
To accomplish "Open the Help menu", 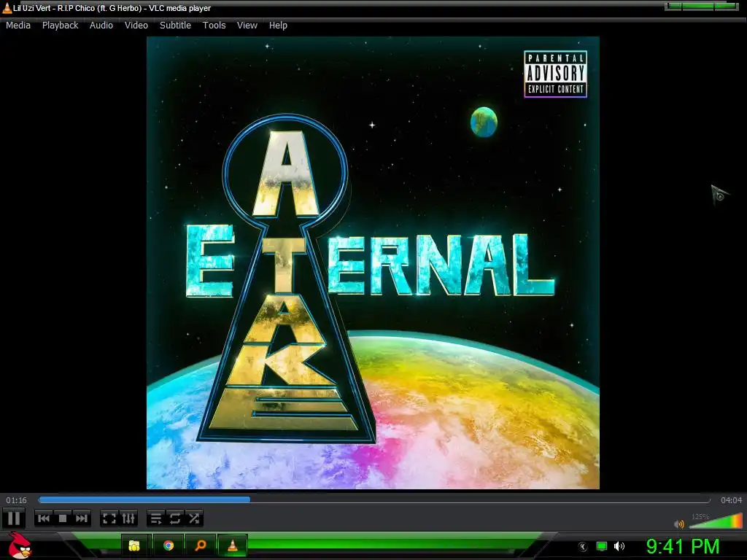I will tap(278, 26).
